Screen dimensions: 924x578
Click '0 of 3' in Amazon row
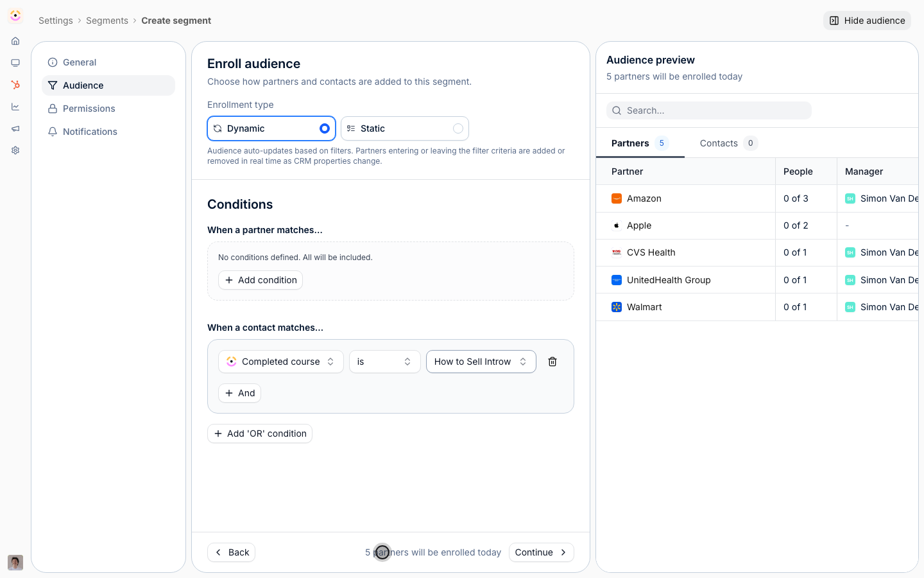coord(796,198)
